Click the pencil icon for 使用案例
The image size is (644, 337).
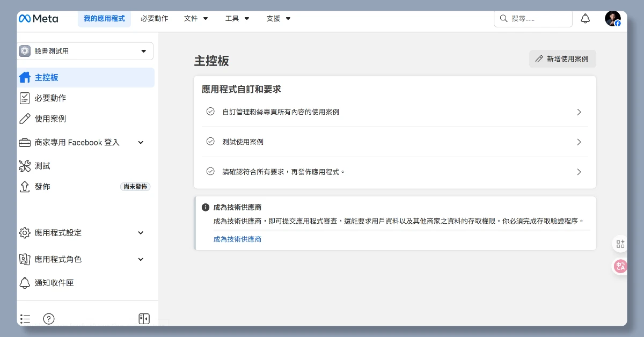(x=25, y=119)
